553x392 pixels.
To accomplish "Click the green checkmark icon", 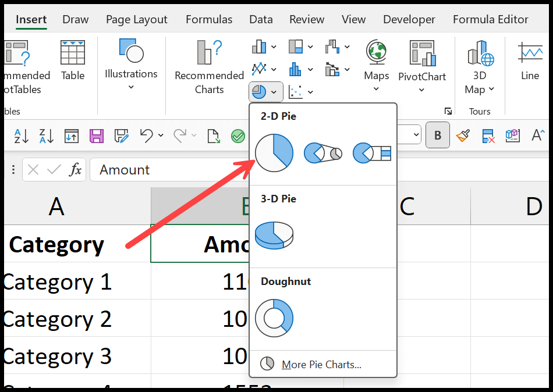I will pos(238,136).
